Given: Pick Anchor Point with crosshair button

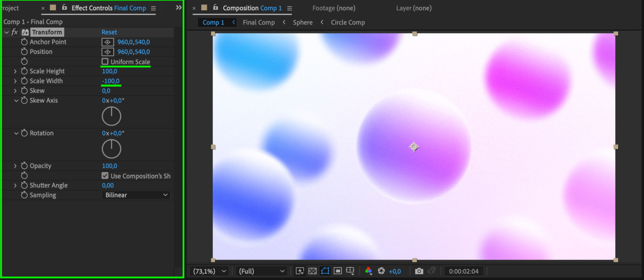Looking at the screenshot, I should pos(108,42).
